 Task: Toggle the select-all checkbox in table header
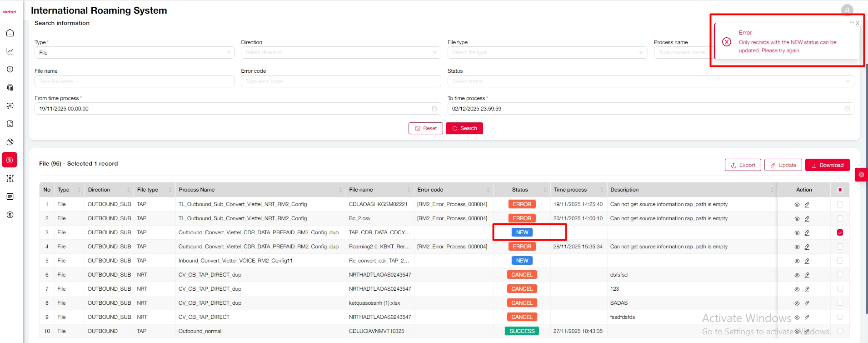tap(840, 190)
